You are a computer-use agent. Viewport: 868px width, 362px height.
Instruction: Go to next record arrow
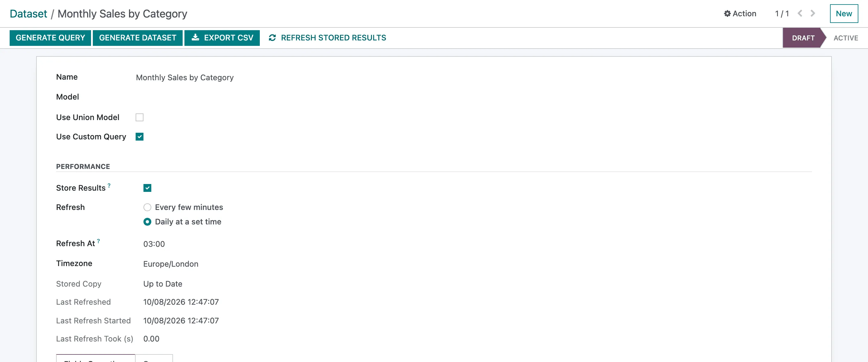coord(813,13)
